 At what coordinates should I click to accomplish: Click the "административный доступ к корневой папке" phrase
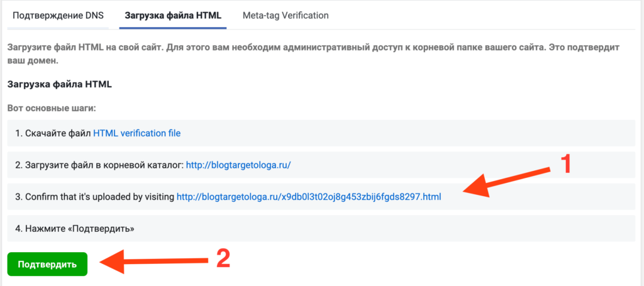(x=379, y=48)
